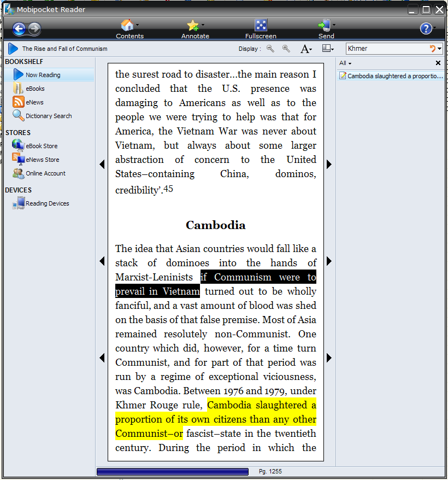Expand the Send dropdown arrow
This screenshot has height=480, width=448.
pos(334,25)
